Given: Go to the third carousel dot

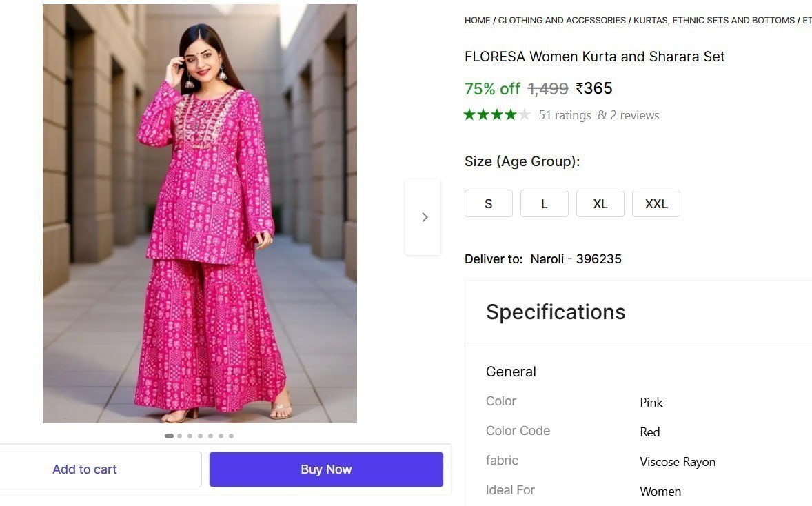Looking at the screenshot, I should pos(190,436).
